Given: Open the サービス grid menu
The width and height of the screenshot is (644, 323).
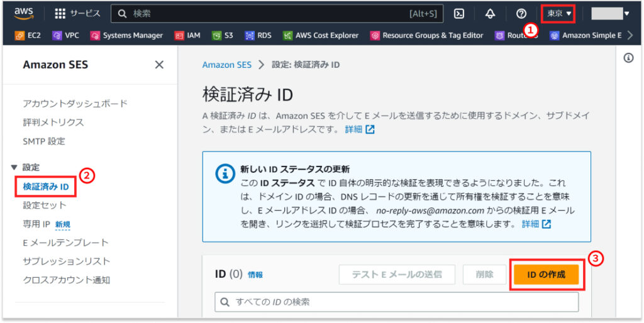Looking at the screenshot, I should [77, 14].
